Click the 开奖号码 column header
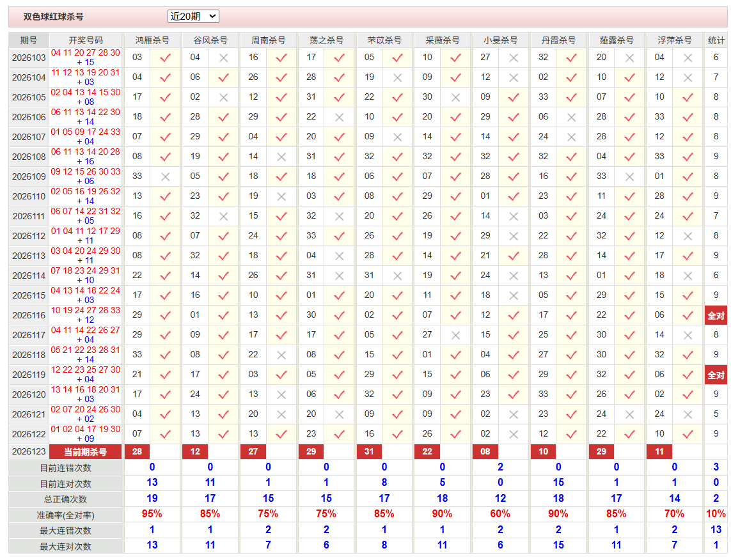This screenshot has height=560, width=731. [x=86, y=40]
